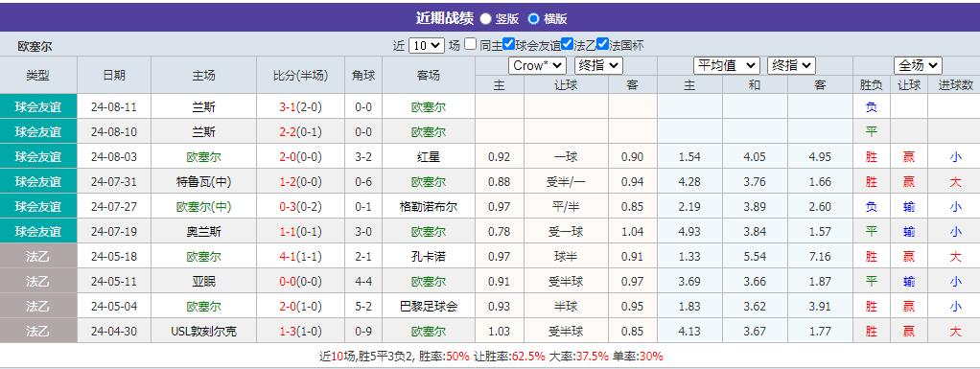
Task: Click the 类型 column header
Action: (38, 75)
